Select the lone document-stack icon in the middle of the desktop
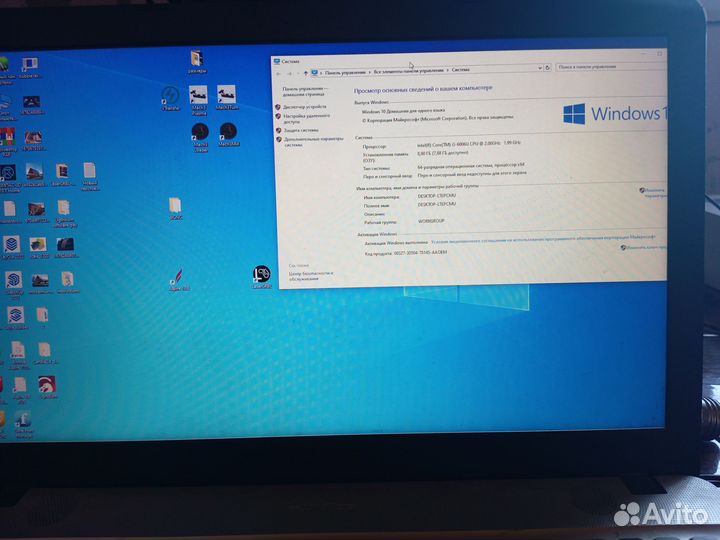The height and width of the screenshot is (540, 720). coord(175,208)
